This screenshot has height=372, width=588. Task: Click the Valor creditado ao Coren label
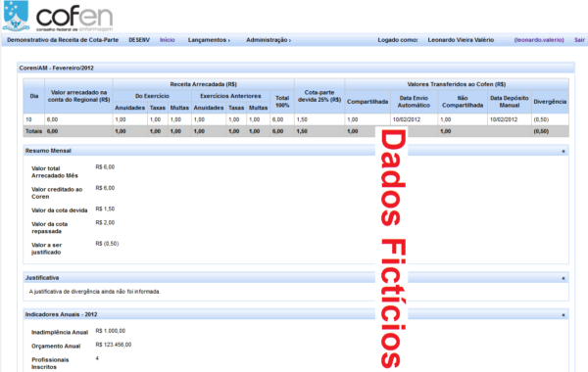tap(57, 193)
